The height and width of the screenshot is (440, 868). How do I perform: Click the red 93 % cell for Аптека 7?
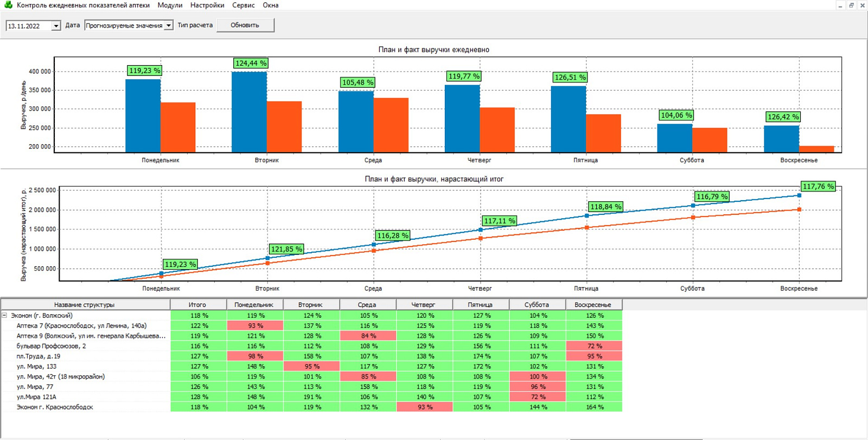coord(255,326)
